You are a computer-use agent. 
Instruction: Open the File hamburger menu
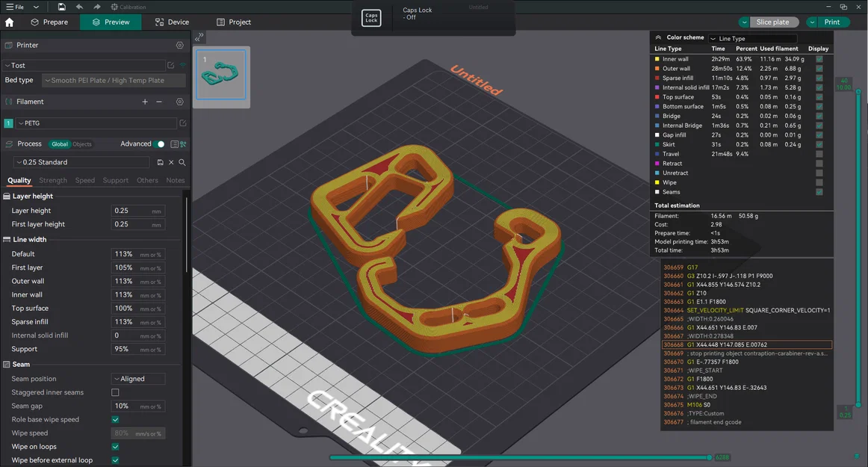(x=15, y=7)
